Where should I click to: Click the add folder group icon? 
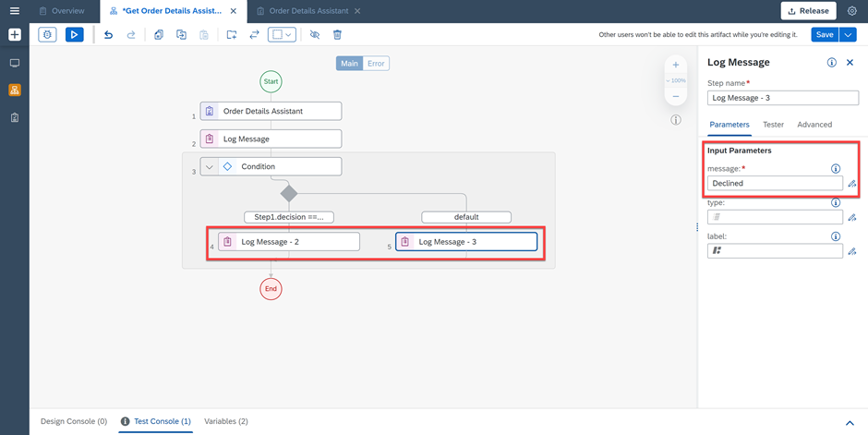point(232,35)
